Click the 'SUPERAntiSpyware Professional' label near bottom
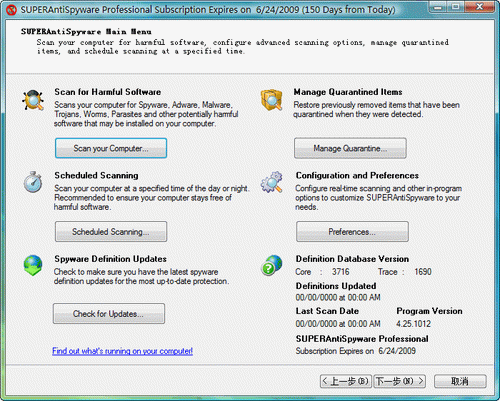The width and height of the screenshot is (500, 401). point(362,339)
